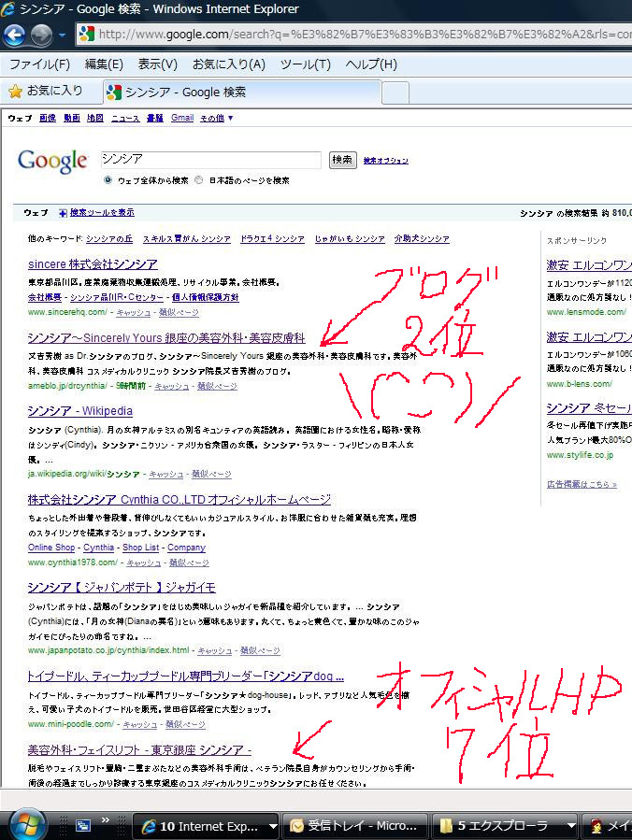Click the お気に入り star favorites button

pyautogui.click(x=46, y=91)
